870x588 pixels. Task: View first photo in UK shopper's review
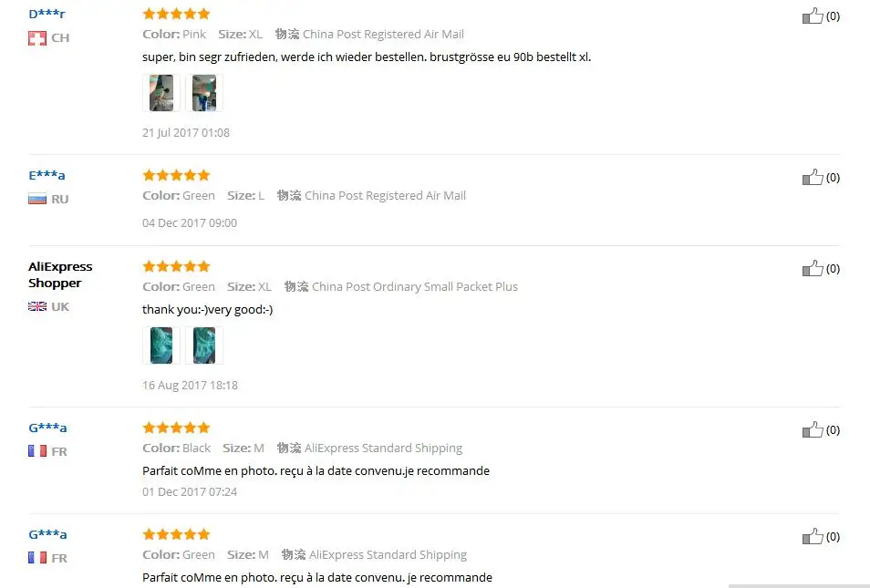pyautogui.click(x=161, y=346)
